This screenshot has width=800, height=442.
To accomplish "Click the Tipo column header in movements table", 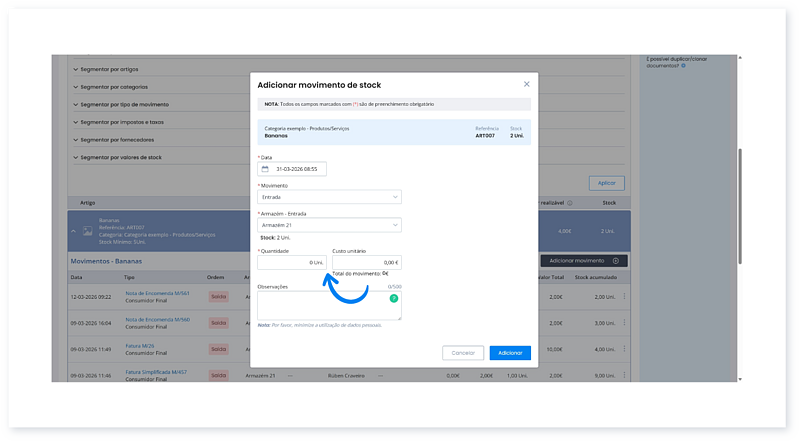I will [129, 278].
